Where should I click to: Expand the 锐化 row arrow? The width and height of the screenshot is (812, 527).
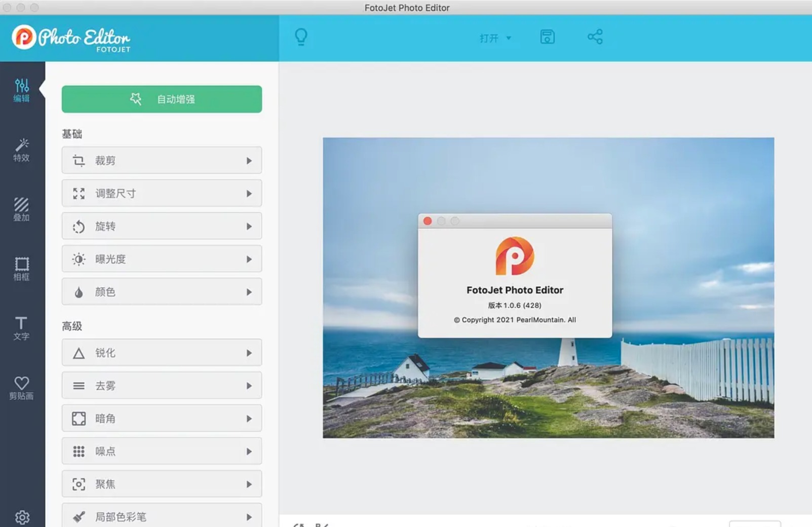point(249,353)
